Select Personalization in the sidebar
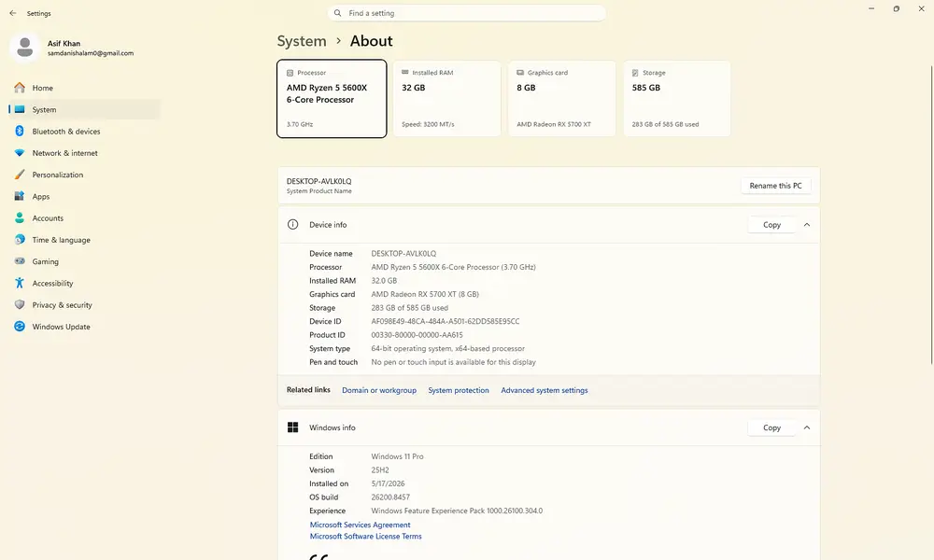This screenshot has height=560, width=934. 85,175
